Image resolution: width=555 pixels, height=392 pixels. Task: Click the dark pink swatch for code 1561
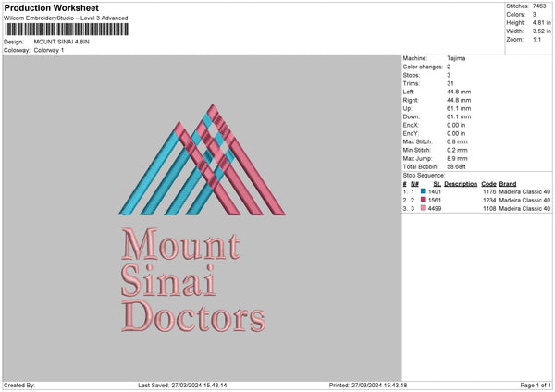pyautogui.click(x=424, y=200)
